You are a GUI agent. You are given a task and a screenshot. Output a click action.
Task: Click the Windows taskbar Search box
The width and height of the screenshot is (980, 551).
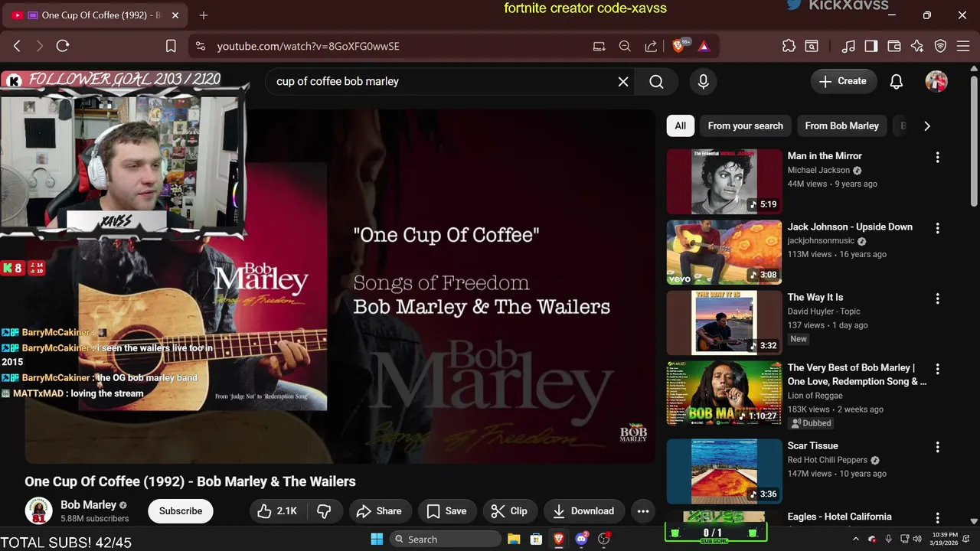pyautogui.click(x=446, y=539)
